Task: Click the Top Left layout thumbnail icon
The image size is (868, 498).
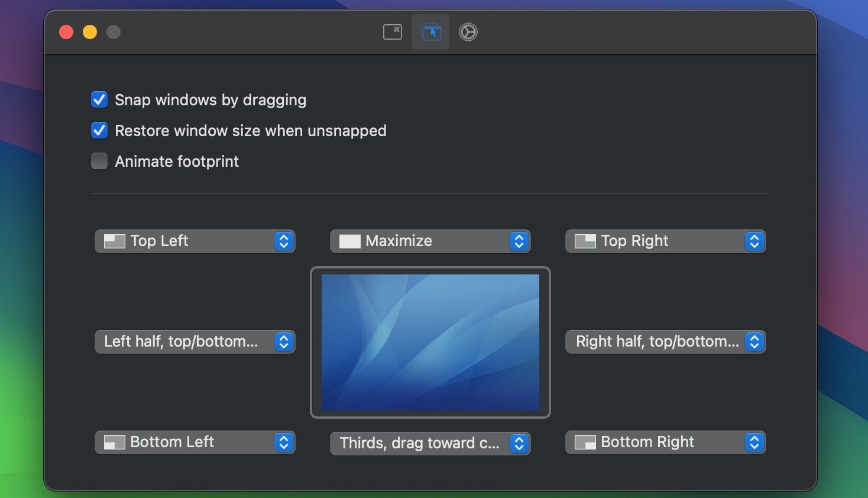Action: [114, 241]
